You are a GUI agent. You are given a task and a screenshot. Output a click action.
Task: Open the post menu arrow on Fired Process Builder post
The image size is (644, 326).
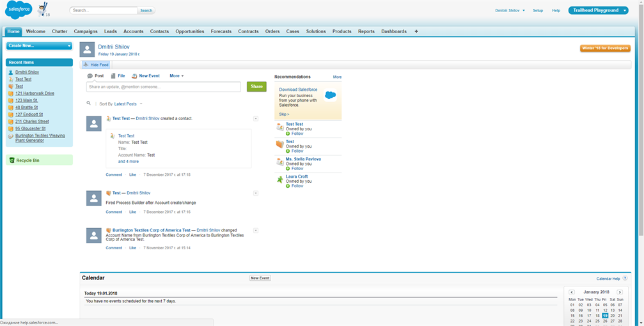pos(256,193)
